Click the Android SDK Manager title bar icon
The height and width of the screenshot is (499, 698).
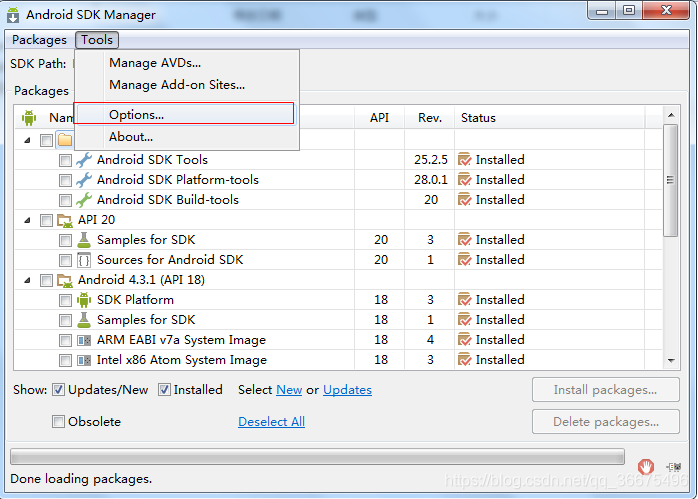13,15
